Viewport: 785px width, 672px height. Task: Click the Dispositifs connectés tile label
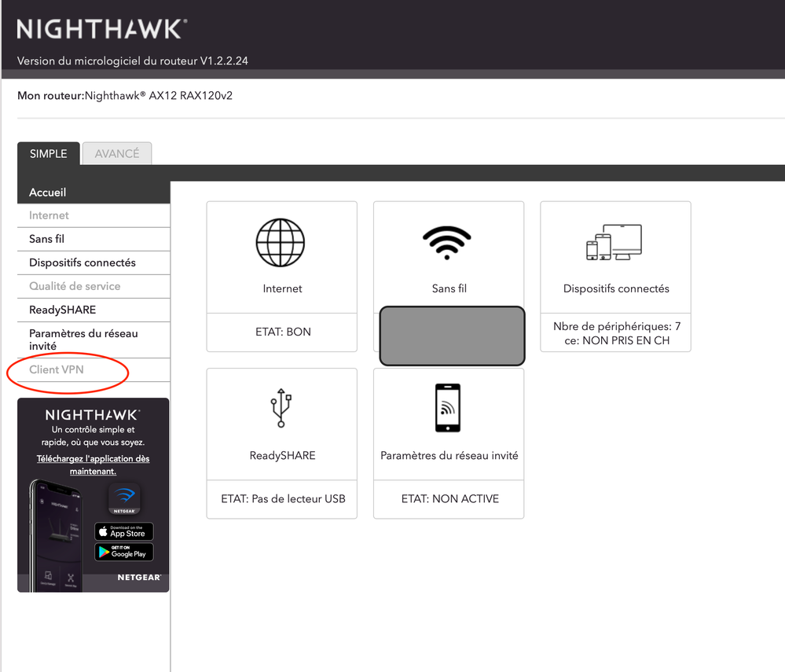(616, 288)
